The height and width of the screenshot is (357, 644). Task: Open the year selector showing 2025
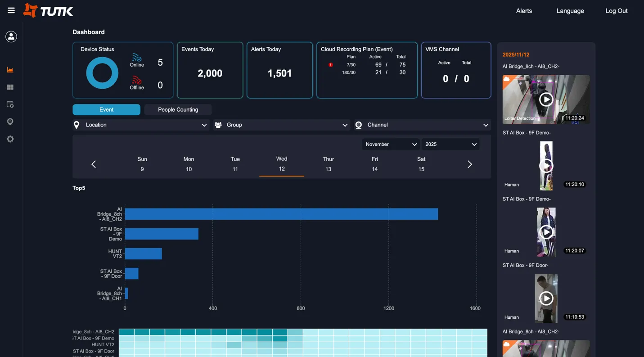(x=450, y=144)
